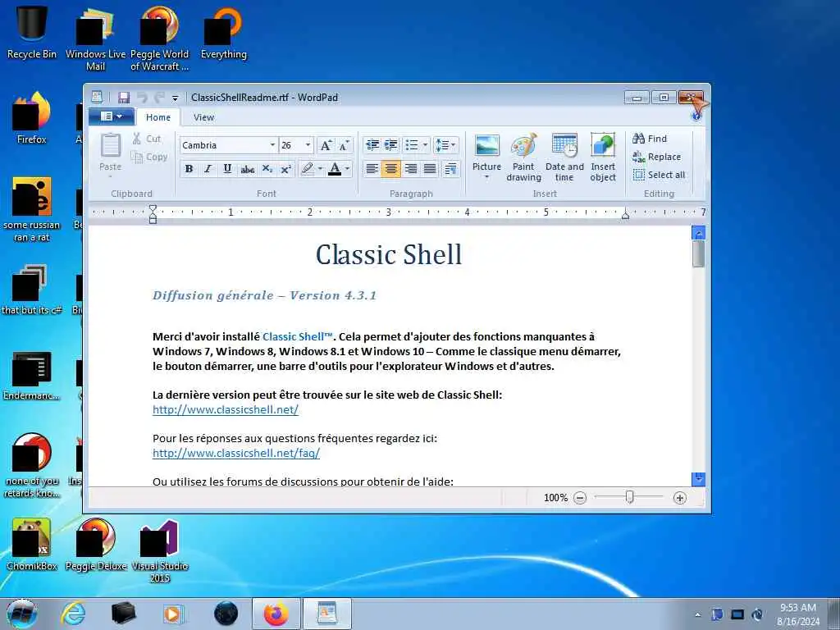Viewport: 840px width, 630px height.
Task: Toggle Bold formatting
Action: (x=189, y=169)
